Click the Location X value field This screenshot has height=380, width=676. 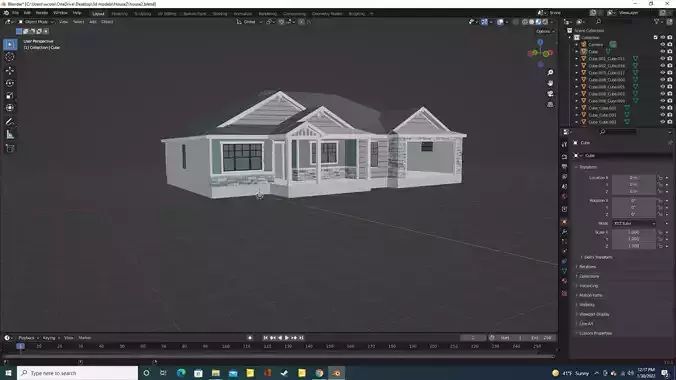[x=634, y=178]
